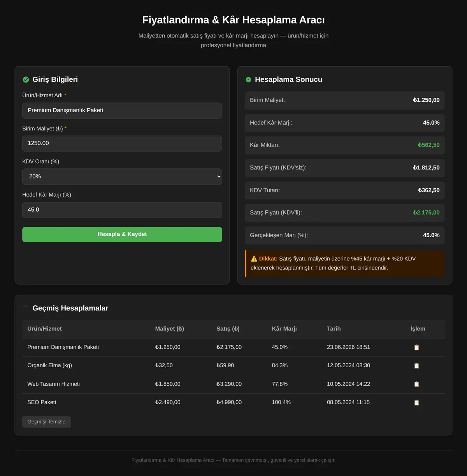The image size is (467, 476).
Task: Select the ₺1.250,00 Birim Maliyet result value
Action: pyautogui.click(x=426, y=100)
